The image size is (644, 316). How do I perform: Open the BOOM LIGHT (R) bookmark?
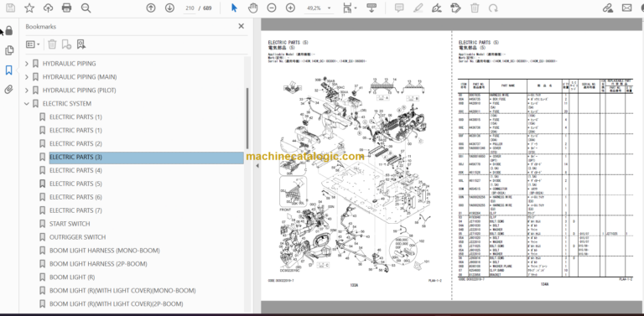coord(72,277)
